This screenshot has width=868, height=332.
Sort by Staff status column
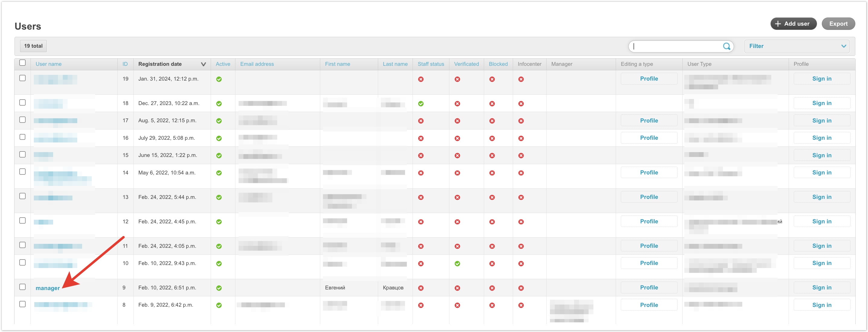(x=430, y=64)
